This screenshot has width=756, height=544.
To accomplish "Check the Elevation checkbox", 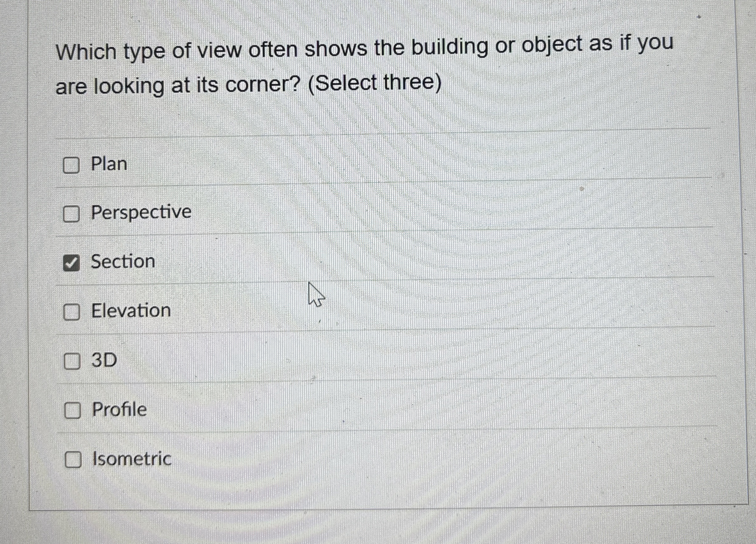I will click(x=72, y=312).
